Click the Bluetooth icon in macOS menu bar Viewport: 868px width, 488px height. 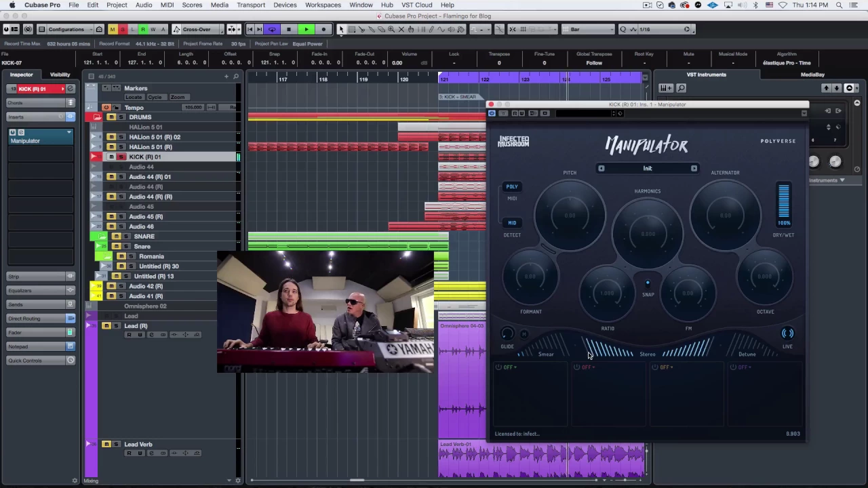tap(755, 5)
